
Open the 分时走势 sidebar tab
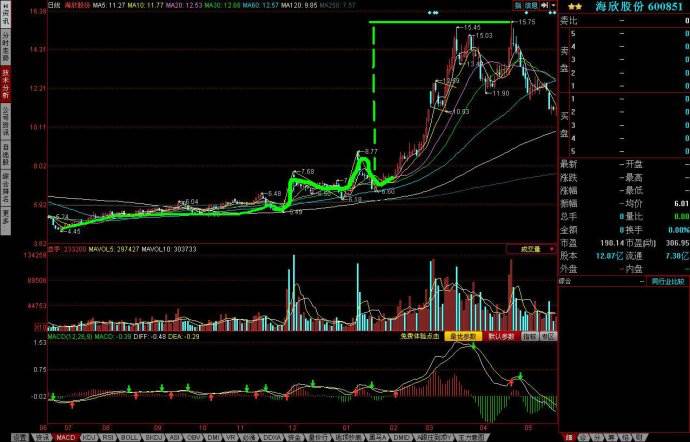tap(5, 49)
